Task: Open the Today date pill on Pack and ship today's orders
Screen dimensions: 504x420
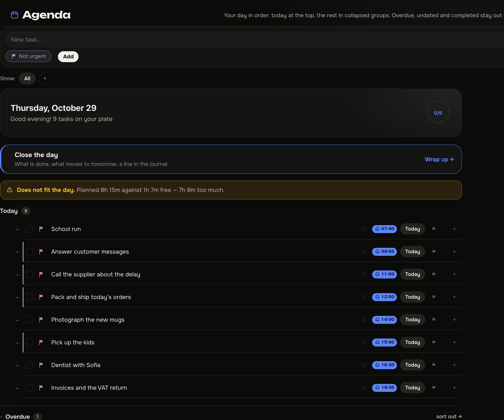Action: (x=412, y=297)
